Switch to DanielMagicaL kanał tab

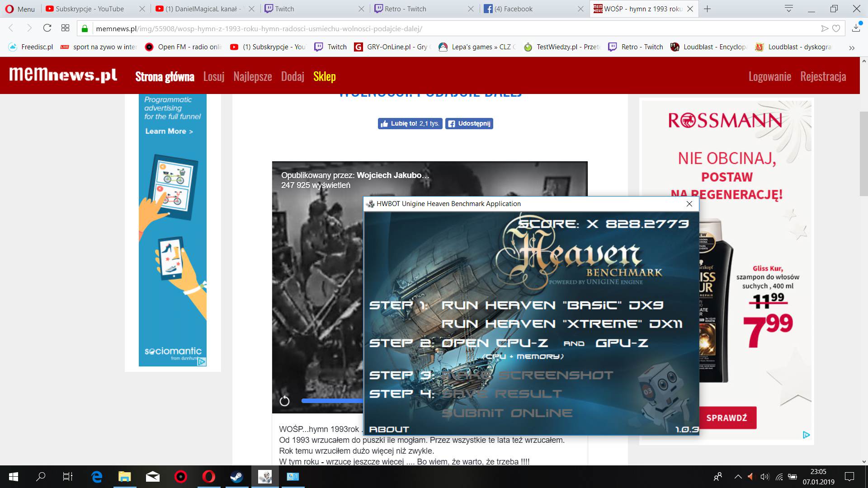click(x=199, y=9)
